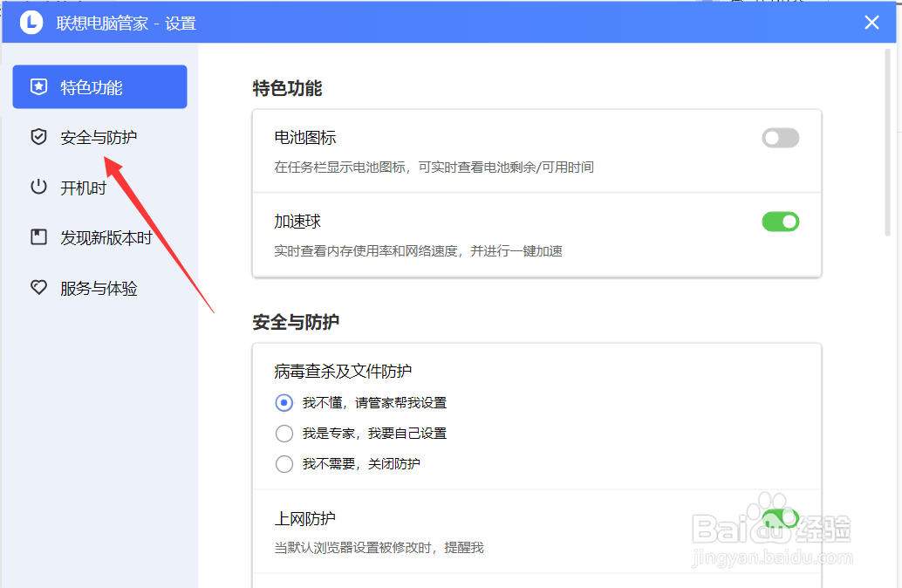The width and height of the screenshot is (902, 588).
Task: Open the 特色功能 settings tab
Action: [x=99, y=87]
